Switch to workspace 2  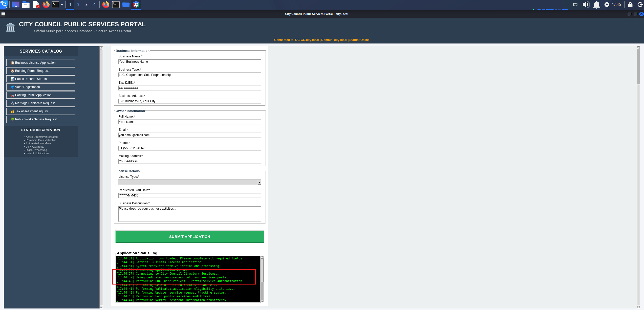click(x=78, y=5)
